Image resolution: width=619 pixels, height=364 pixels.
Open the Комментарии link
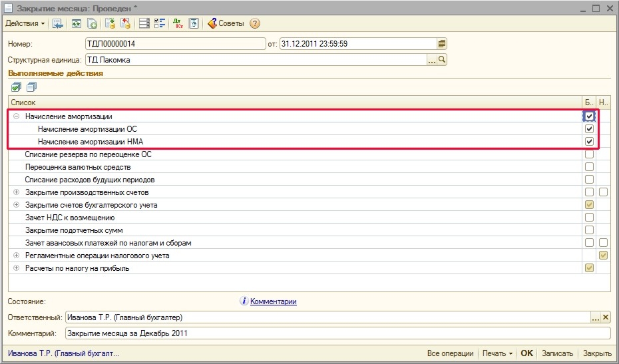(273, 301)
